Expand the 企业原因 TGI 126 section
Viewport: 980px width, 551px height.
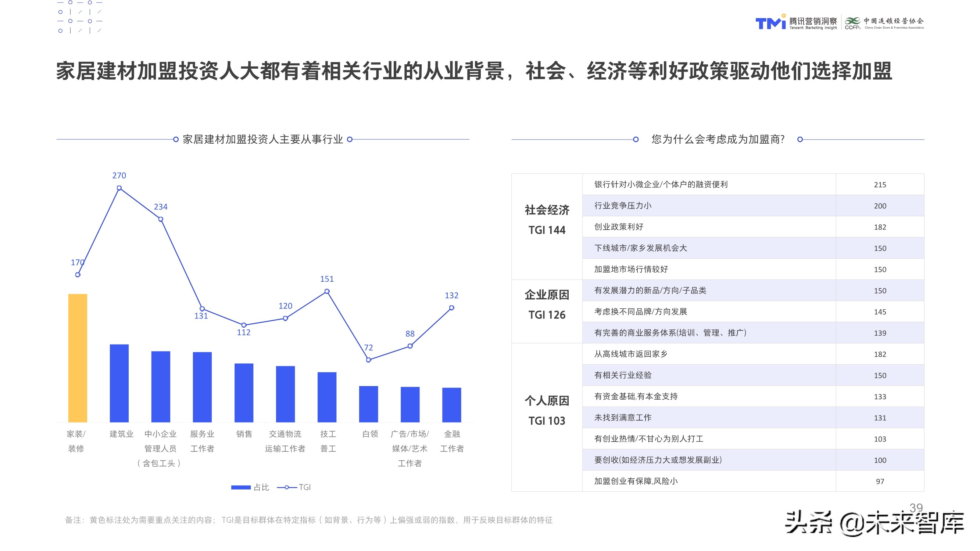548,305
